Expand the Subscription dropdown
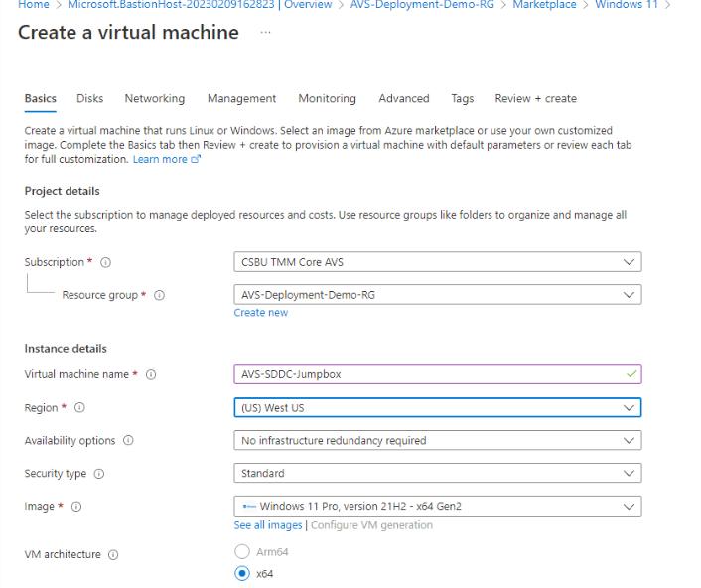Screen dimensions: 701x588 437,262
